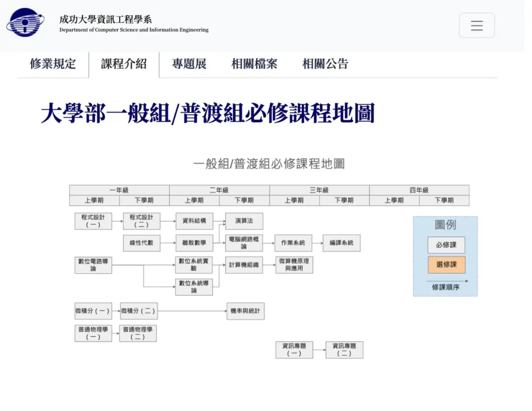Click the 普通物理學(二) course box

pos(138,333)
